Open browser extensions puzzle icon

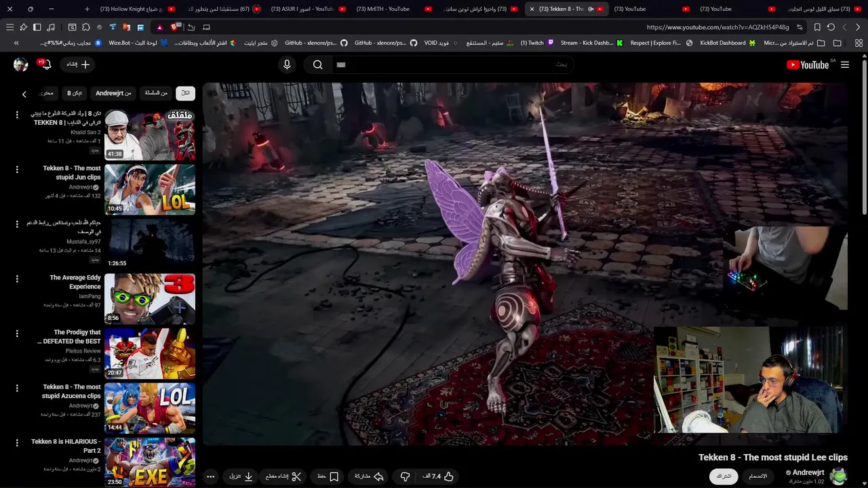(x=85, y=27)
